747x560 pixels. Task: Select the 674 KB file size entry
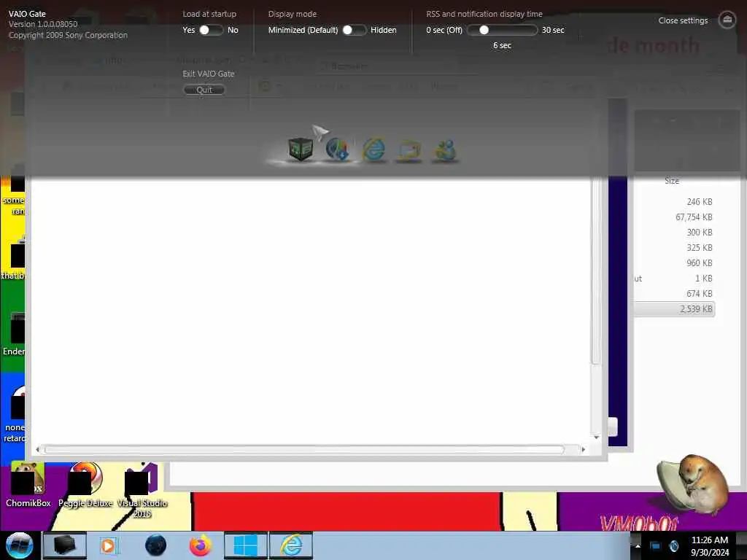(x=700, y=293)
